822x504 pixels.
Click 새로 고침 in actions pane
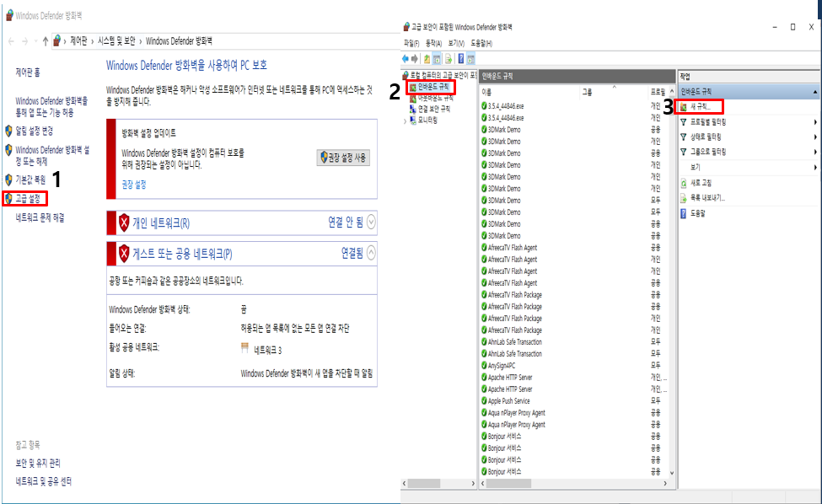pyautogui.click(x=701, y=183)
